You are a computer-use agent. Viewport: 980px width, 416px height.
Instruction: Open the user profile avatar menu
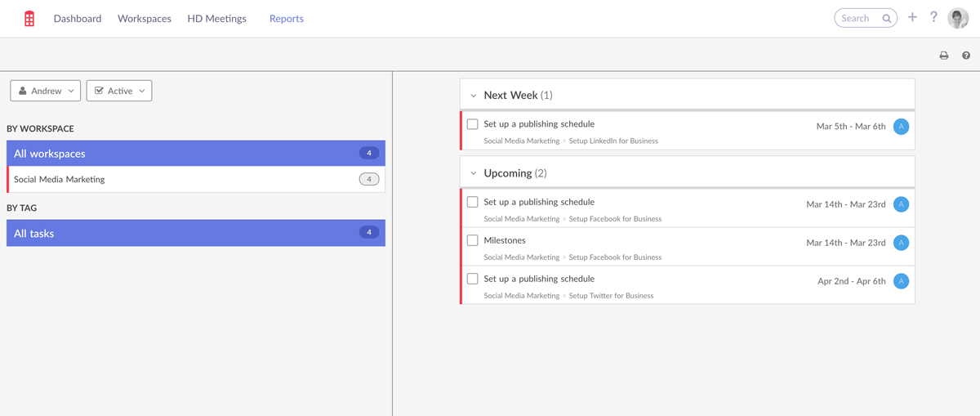(x=958, y=17)
